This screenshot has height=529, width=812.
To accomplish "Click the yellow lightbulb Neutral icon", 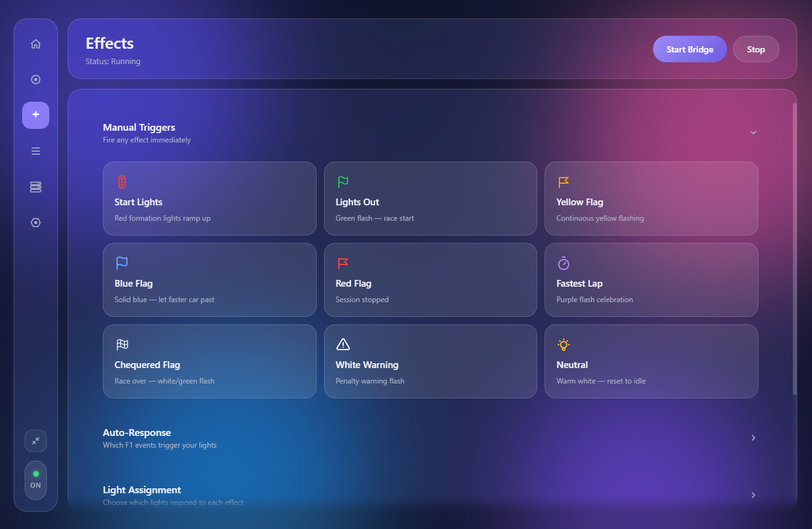I will pos(563,345).
